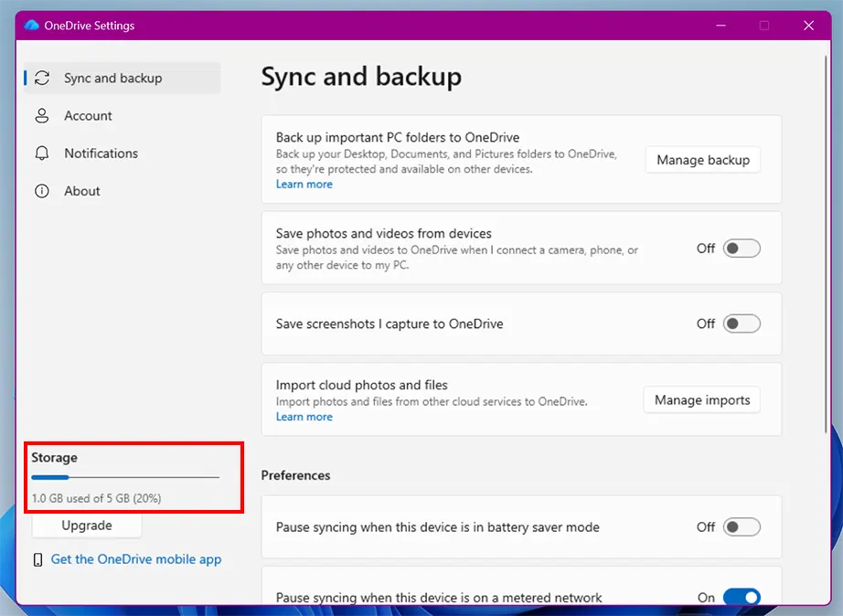Click the OneDrive cloud icon in title bar
Viewport: 843px width, 616px height.
click(x=32, y=26)
